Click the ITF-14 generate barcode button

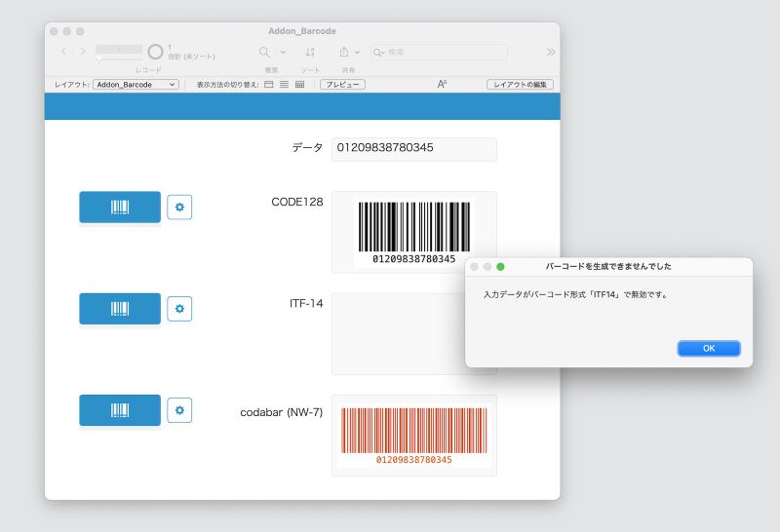120,309
